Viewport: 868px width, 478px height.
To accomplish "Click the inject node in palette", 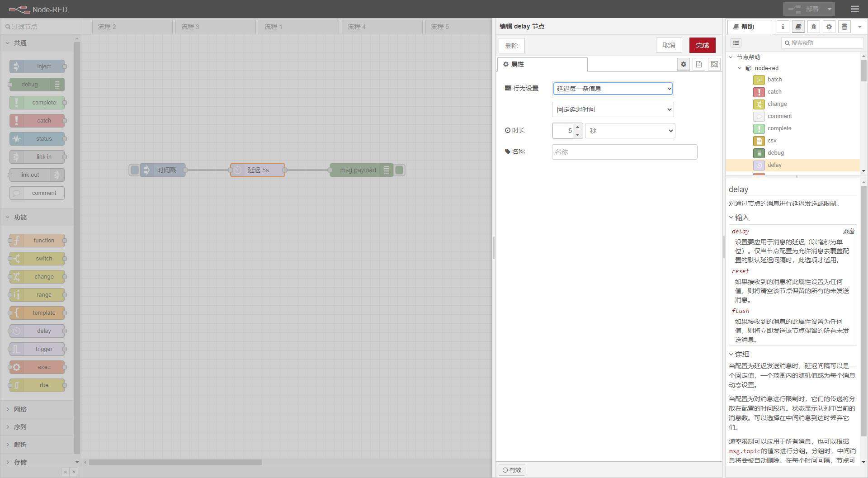I will pos(37,66).
